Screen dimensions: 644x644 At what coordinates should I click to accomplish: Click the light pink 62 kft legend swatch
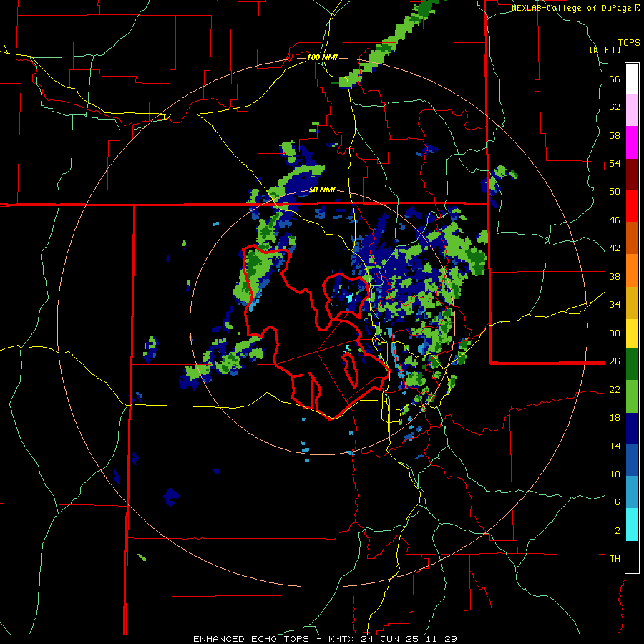tap(632, 109)
